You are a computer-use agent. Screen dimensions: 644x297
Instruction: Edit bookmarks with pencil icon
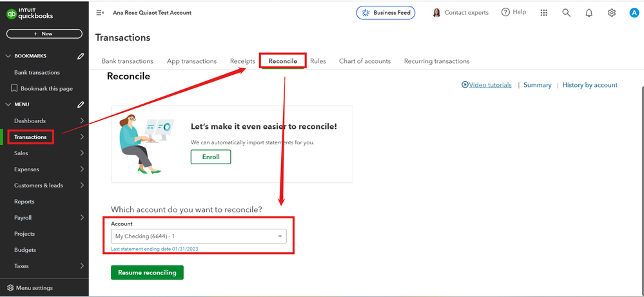[x=81, y=56]
